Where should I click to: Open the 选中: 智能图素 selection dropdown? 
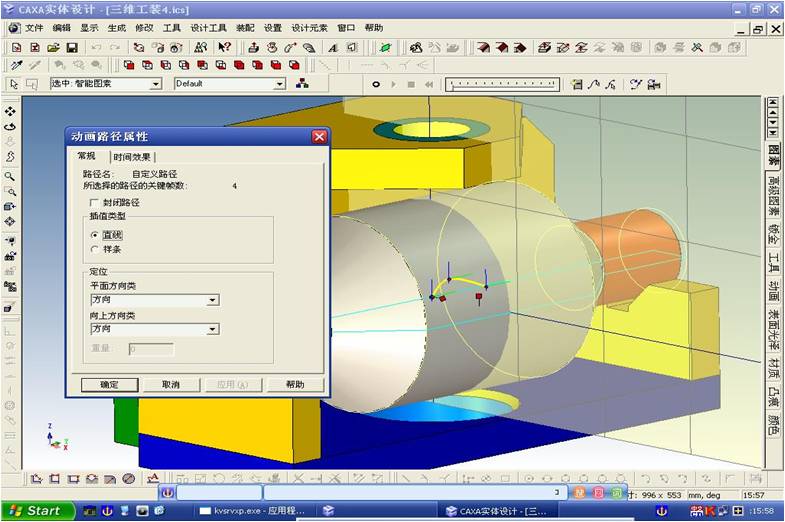click(155, 85)
